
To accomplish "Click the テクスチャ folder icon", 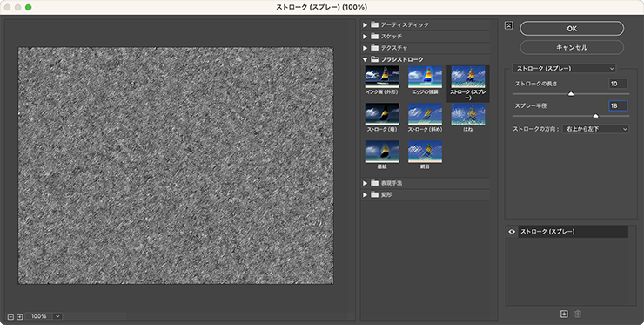I will tap(374, 48).
